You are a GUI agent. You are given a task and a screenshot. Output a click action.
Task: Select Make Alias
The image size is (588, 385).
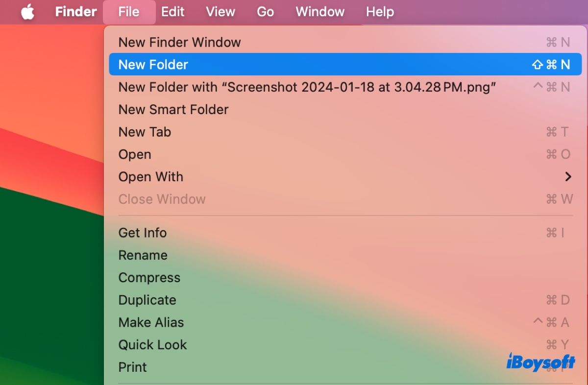(x=151, y=322)
